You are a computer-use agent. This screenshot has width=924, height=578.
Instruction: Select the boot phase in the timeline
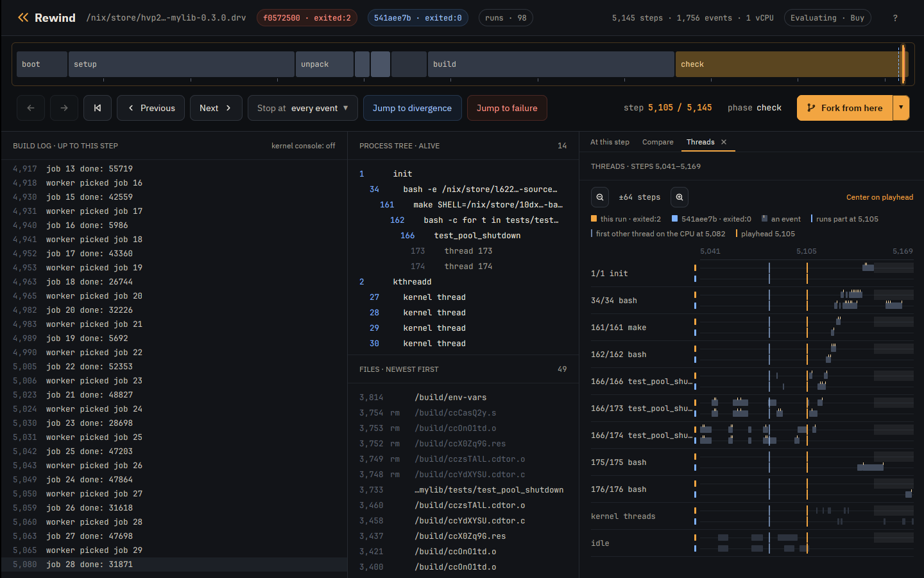click(x=42, y=64)
